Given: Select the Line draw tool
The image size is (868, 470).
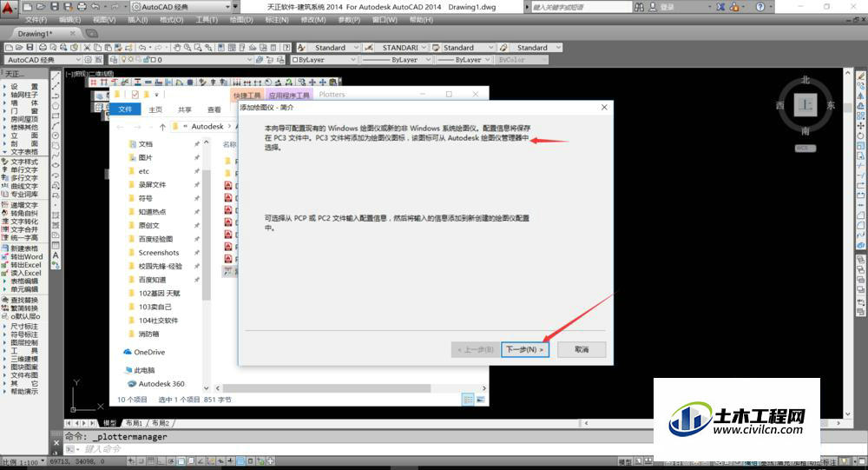Looking at the screenshot, I should coord(56,76).
